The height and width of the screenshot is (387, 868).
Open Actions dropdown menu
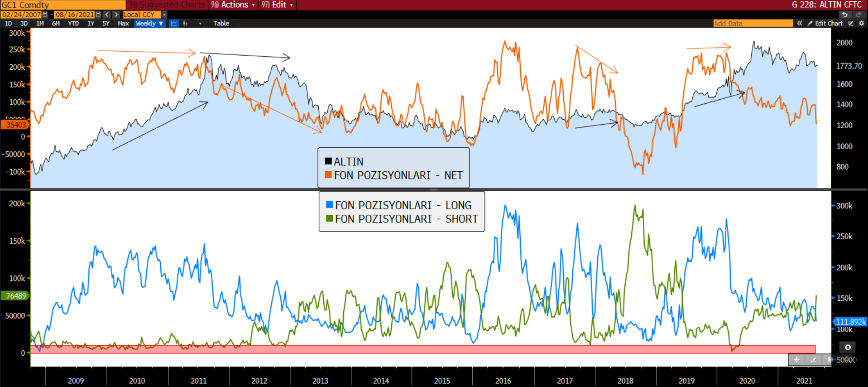234,5
